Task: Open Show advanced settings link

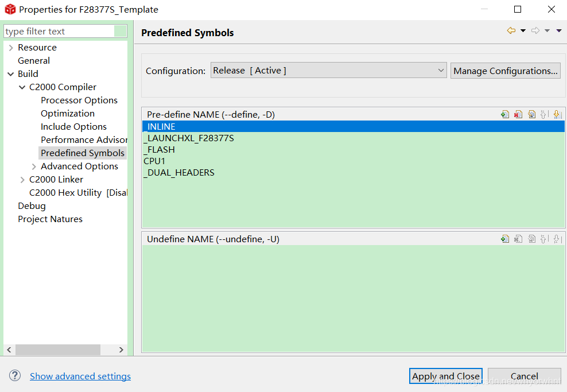Action: (x=80, y=376)
